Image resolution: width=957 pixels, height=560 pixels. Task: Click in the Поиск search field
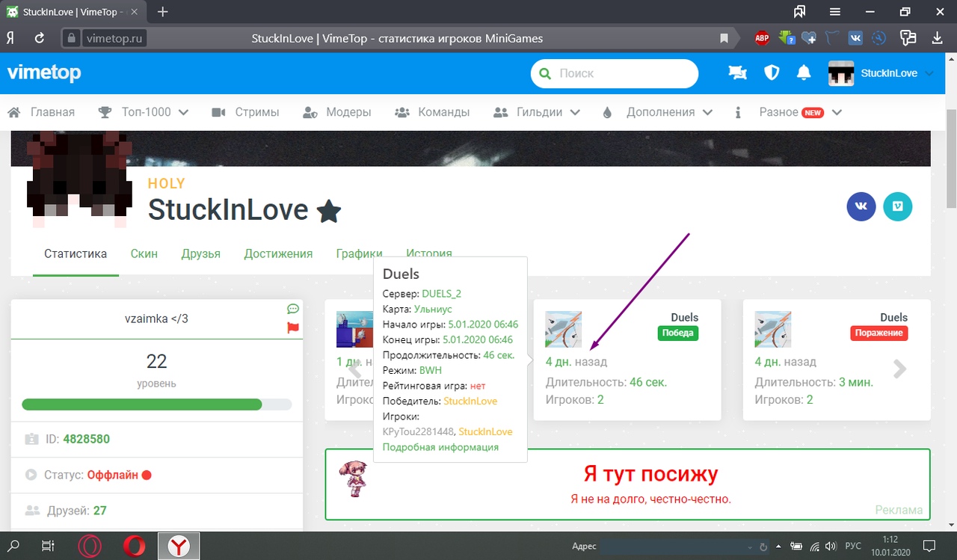(x=614, y=73)
